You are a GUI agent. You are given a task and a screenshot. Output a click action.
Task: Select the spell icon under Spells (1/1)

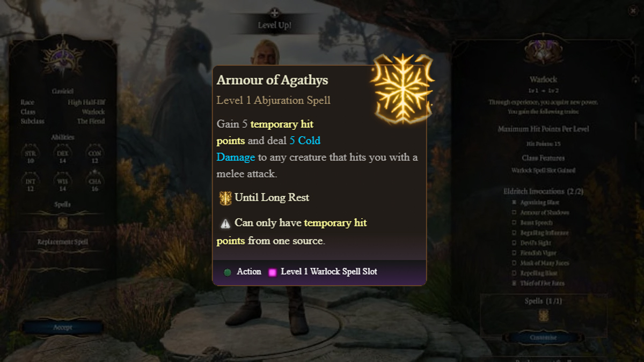pos(544,315)
